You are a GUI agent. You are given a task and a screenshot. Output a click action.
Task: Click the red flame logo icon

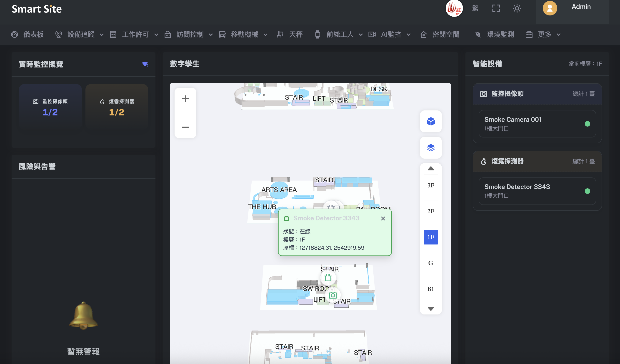tap(454, 8)
